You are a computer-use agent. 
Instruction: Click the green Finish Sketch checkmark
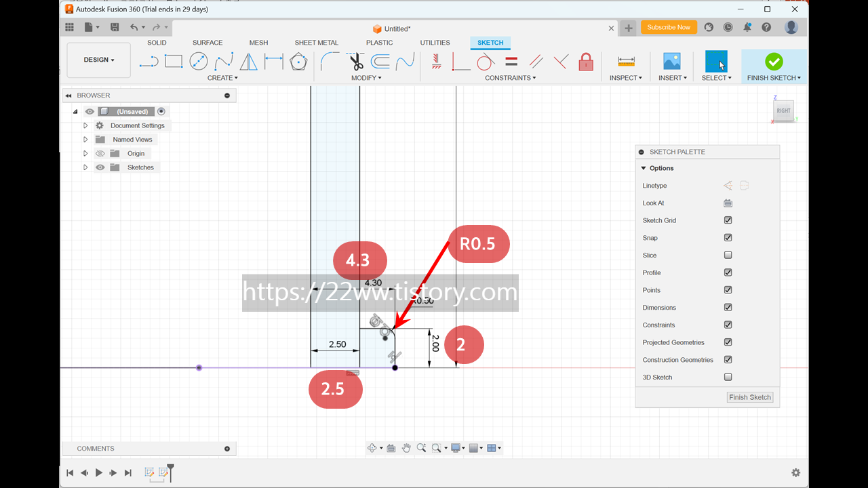click(774, 62)
